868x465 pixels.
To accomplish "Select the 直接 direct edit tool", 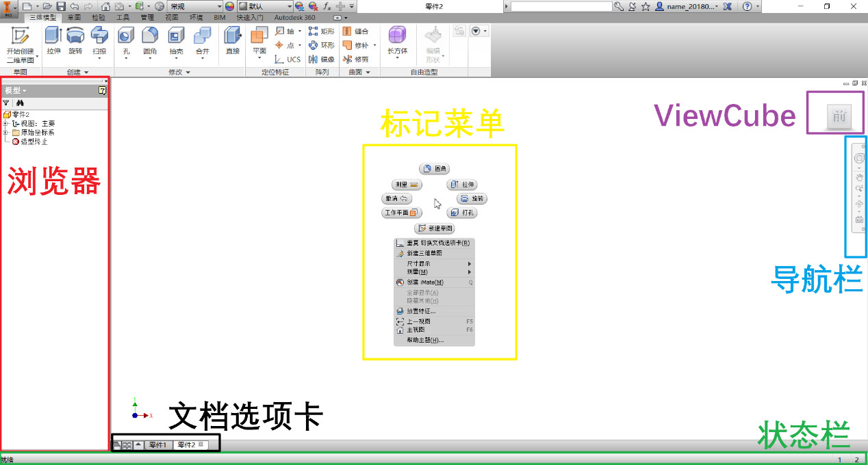I will tap(233, 40).
